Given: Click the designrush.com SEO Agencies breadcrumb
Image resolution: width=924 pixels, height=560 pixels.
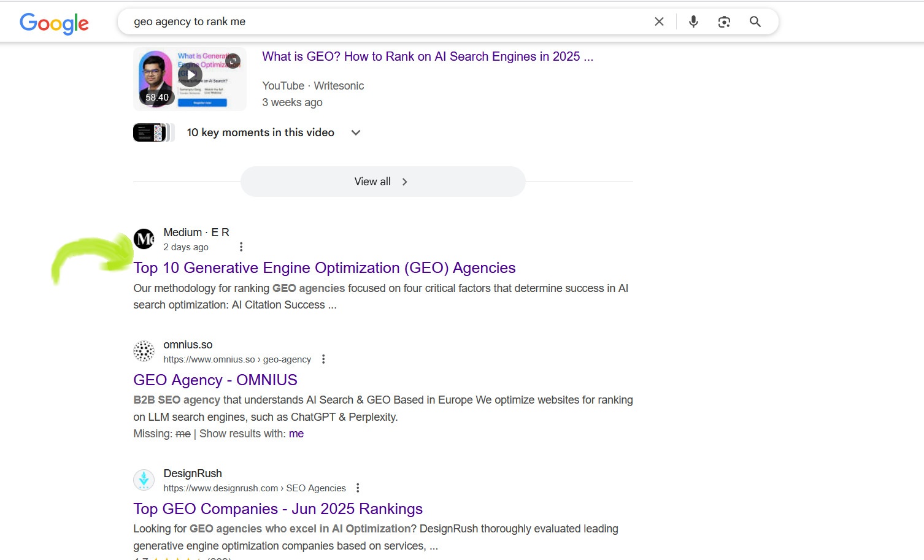Looking at the screenshot, I should [255, 488].
